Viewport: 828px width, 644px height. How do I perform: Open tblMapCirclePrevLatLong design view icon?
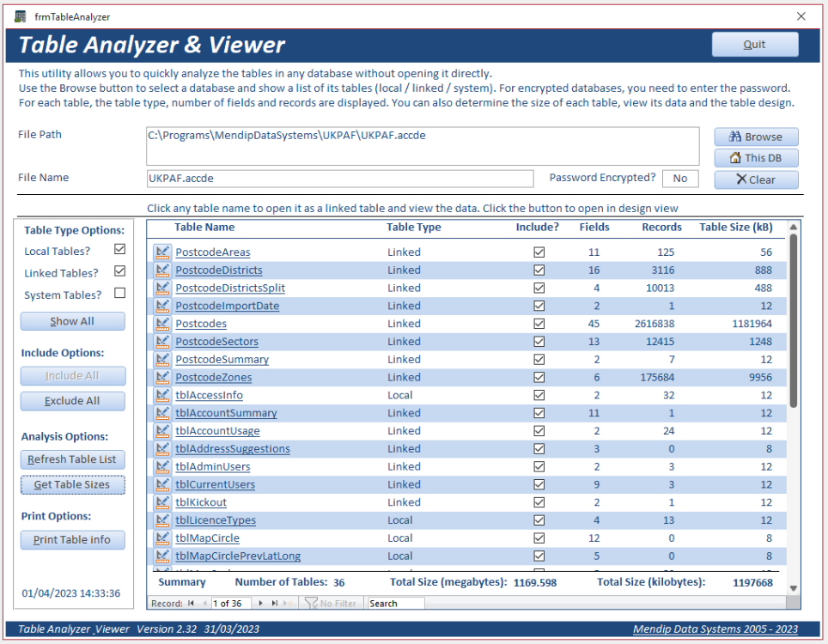(162, 556)
